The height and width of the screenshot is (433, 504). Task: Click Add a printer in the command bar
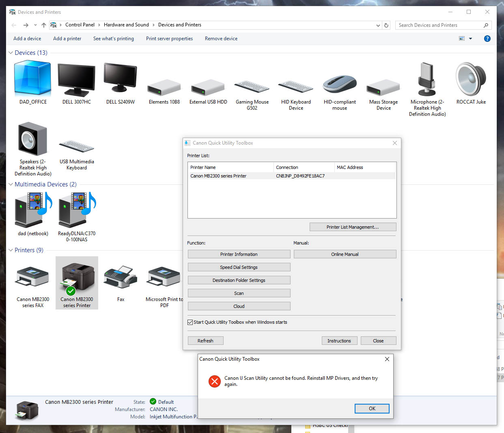tap(67, 39)
